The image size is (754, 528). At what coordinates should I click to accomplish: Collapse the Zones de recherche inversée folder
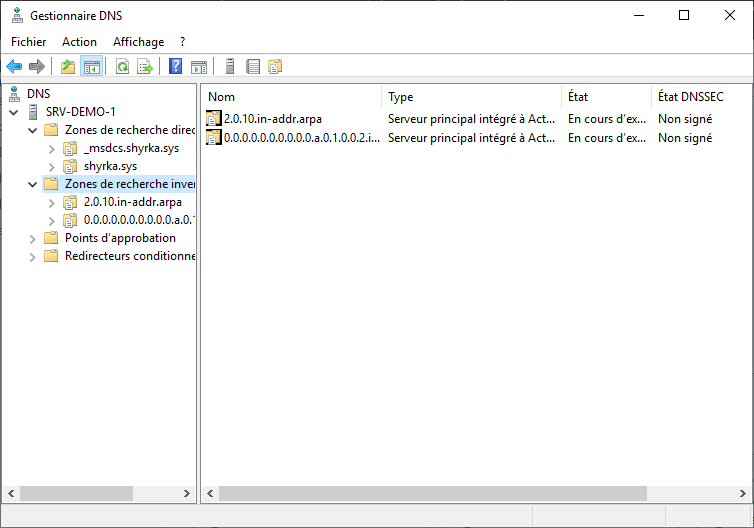pyautogui.click(x=32, y=185)
